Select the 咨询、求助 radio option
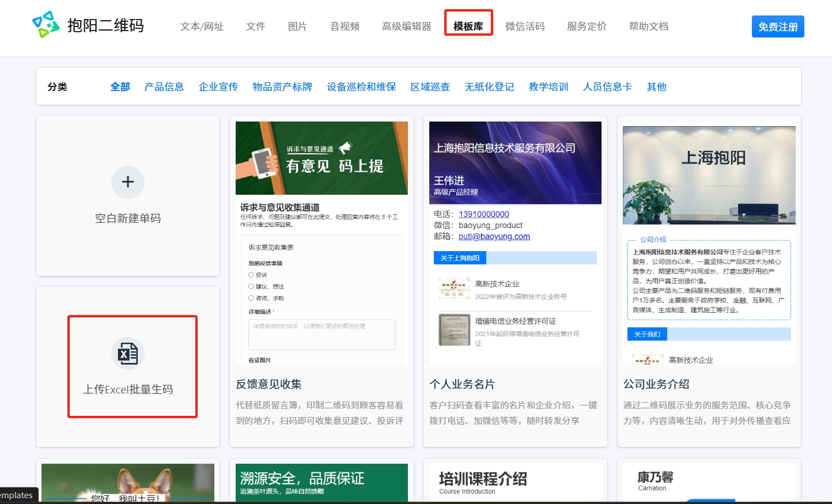This screenshot has height=504, width=832. [x=251, y=298]
